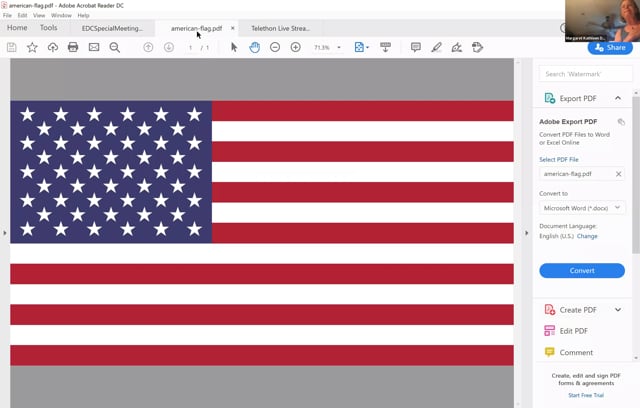Open the File menu

pyautogui.click(x=7, y=16)
